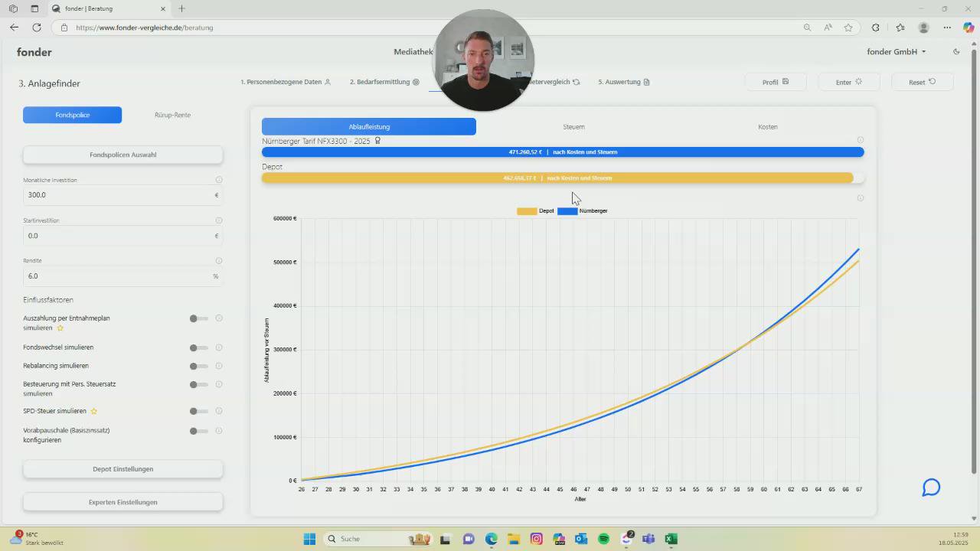This screenshot has height=551, width=980.
Task: Open info for Fondswechsel simulieren
Action: coord(219,347)
